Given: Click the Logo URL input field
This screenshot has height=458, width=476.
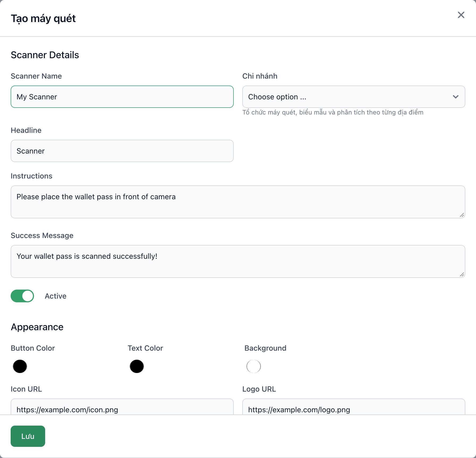Looking at the screenshot, I should (354, 407).
